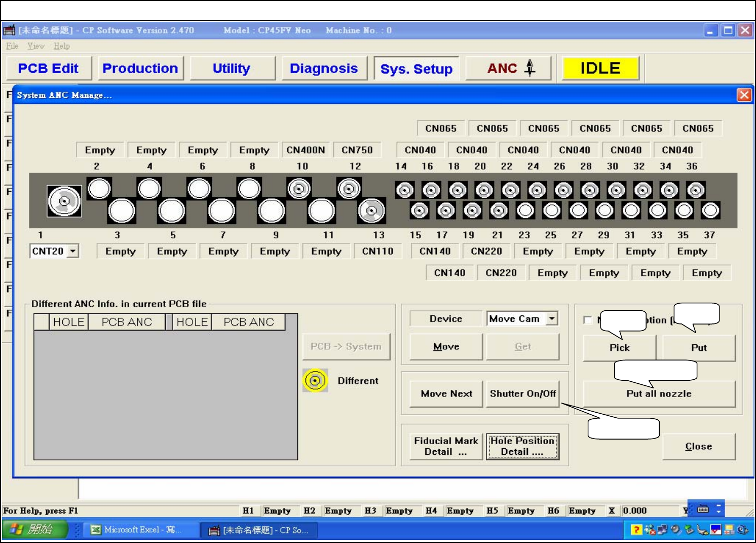Switch to the Diagnosis tab

pyautogui.click(x=323, y=68)
